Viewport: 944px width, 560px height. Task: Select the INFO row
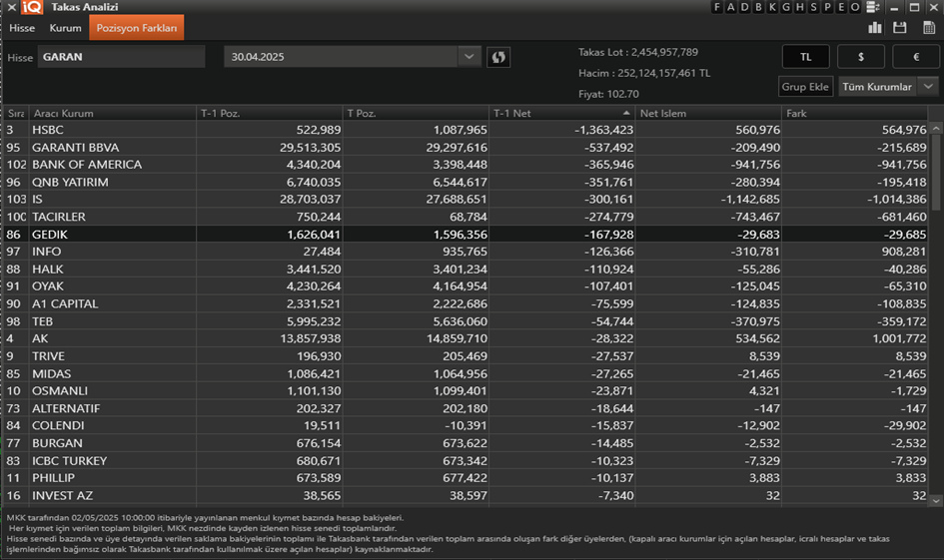(466, 252)
